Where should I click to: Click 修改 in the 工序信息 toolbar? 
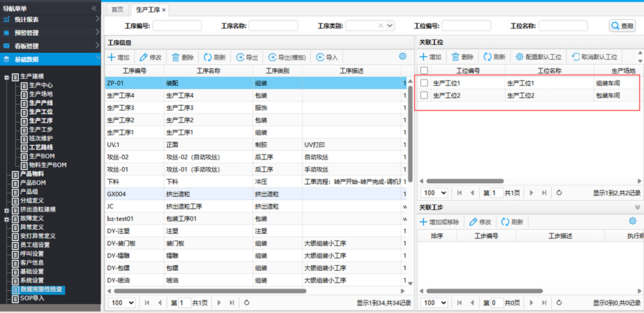(151, 57)
